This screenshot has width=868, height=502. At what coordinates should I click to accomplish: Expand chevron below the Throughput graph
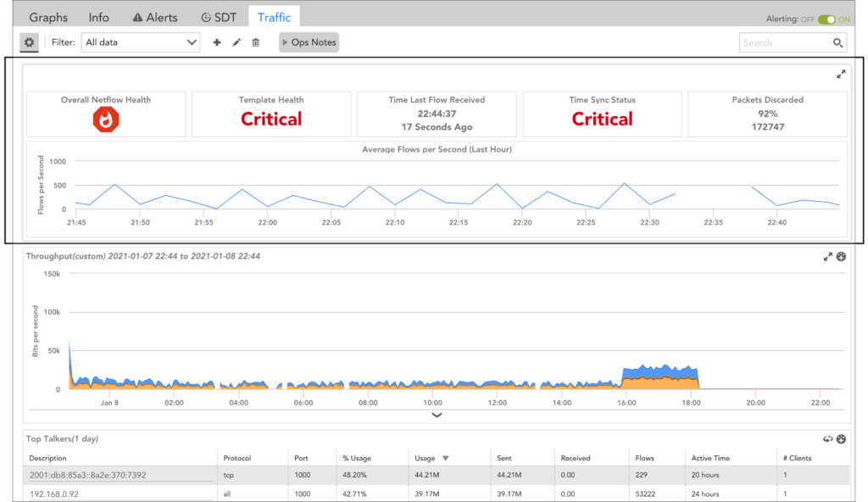click(x=437, y=415)
